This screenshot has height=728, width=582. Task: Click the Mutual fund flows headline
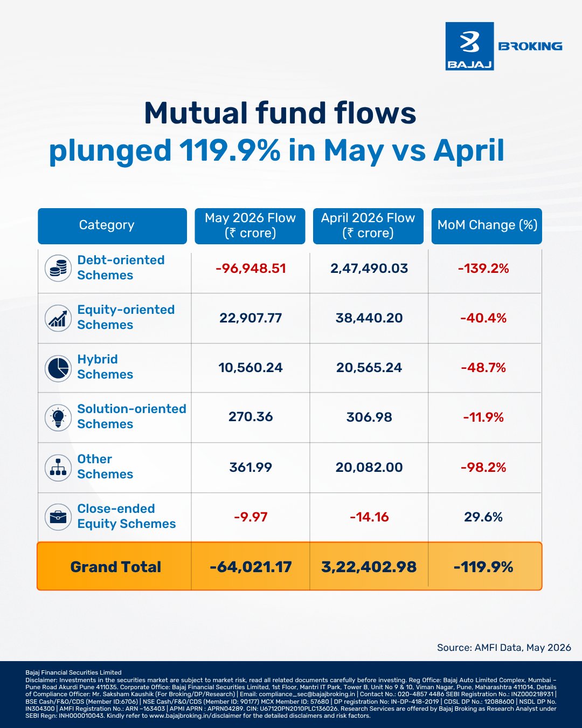pyautogui.click(x=280, y=113)
